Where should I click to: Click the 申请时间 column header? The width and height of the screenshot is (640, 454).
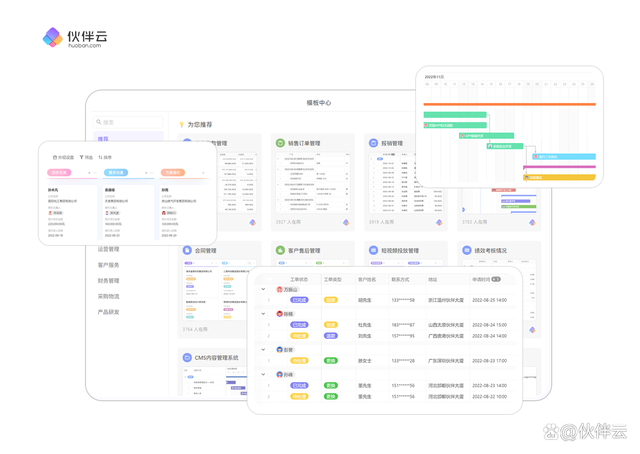481,279
